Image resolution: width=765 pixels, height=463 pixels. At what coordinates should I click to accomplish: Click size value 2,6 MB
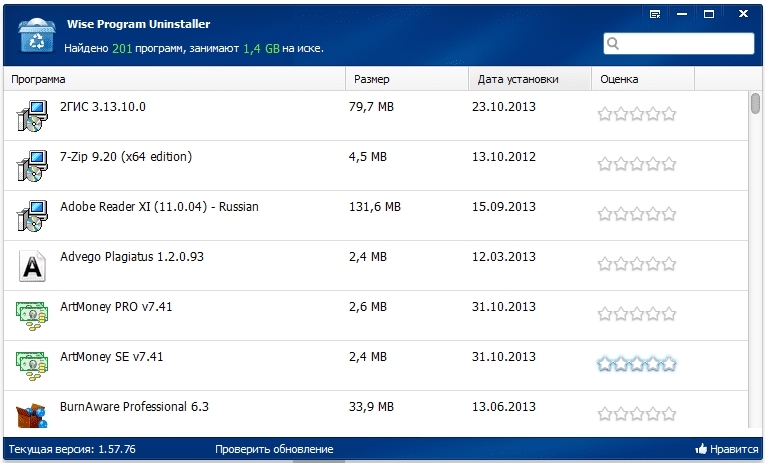click(x=368, y=307)
